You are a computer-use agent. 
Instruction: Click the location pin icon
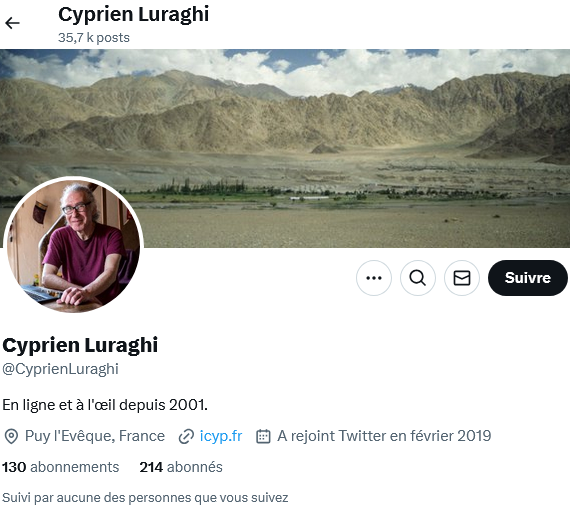[11, 436]
